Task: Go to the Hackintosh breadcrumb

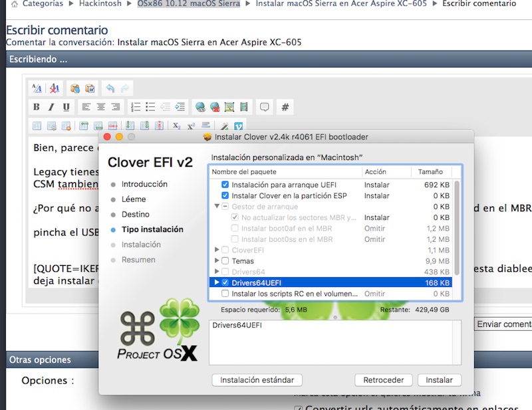Action: [100, 4]
